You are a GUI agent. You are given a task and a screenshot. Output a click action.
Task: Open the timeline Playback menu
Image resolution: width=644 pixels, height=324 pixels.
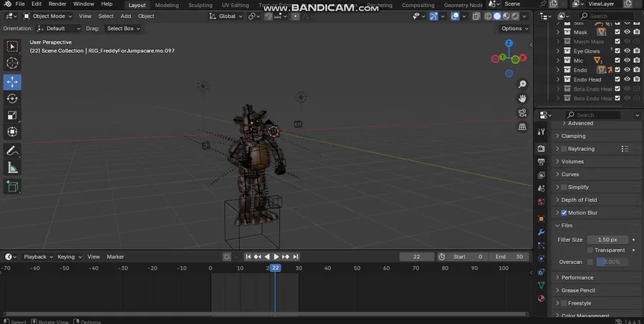click(38, 257)
